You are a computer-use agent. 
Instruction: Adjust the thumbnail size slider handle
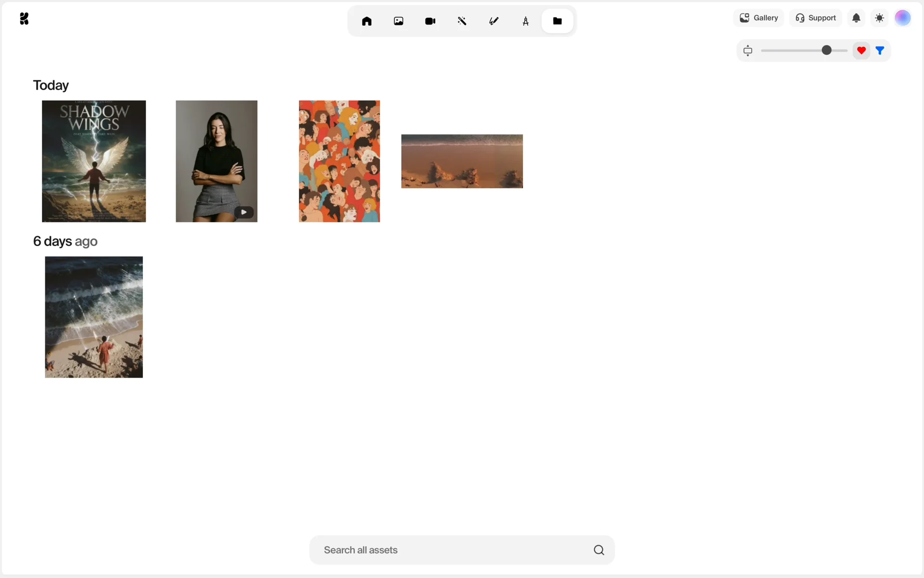coord(826,51)
